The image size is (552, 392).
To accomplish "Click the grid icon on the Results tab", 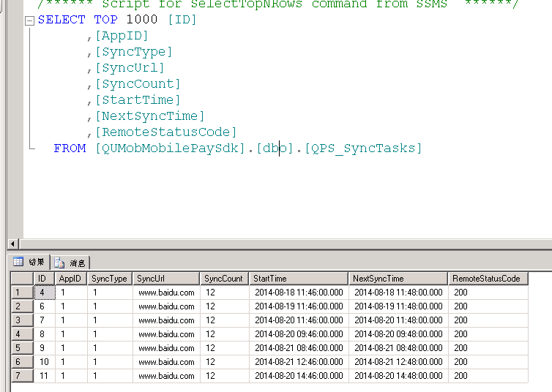I will (18, 262).
